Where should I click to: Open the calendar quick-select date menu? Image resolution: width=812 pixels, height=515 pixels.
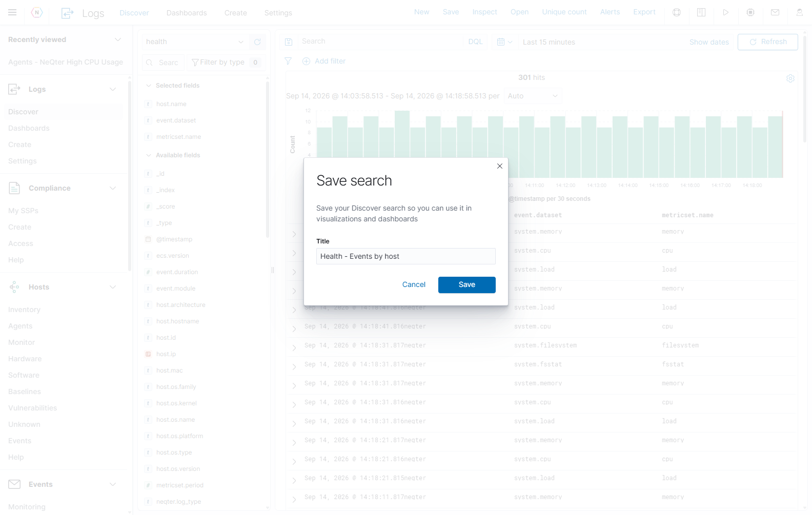tap(504, 42)
